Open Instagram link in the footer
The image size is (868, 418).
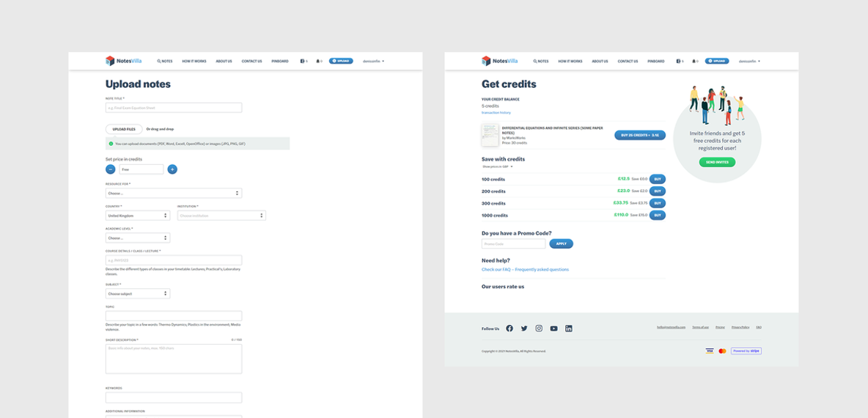[539, 329]
